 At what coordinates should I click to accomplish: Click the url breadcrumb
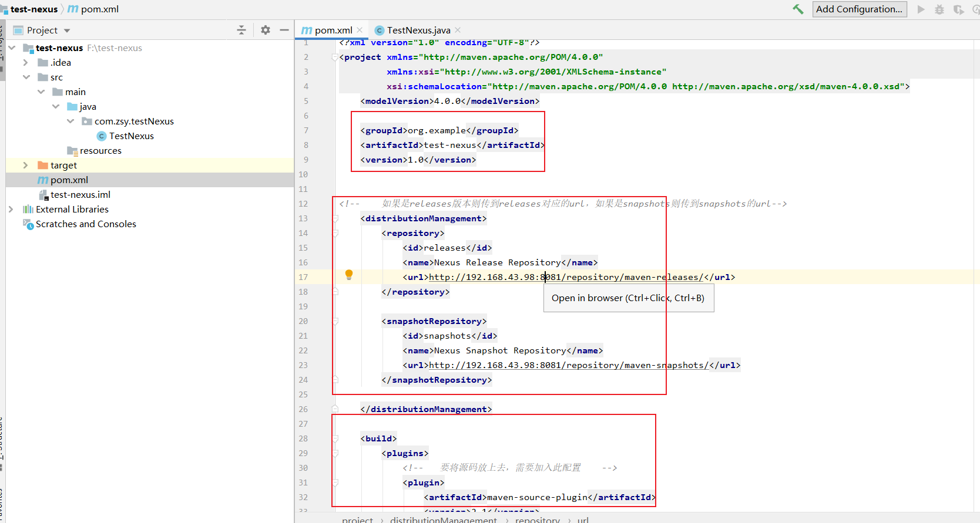pos(583,519)
